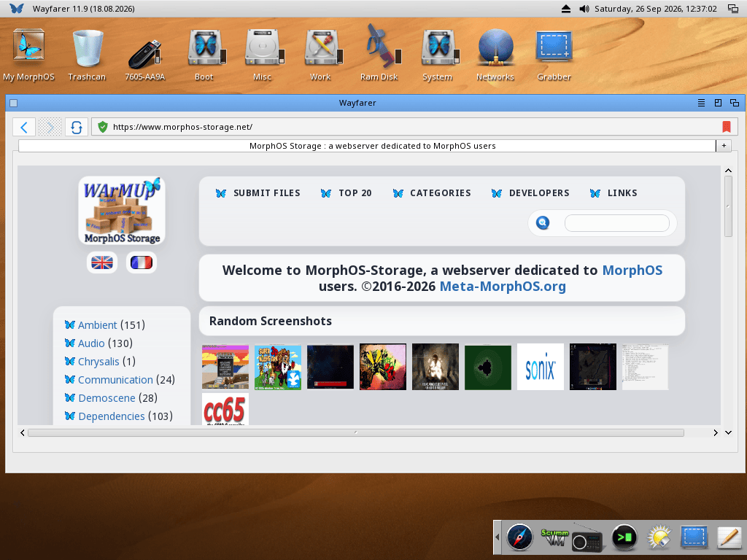Click the red bookmark icon in the address bar
This screenshot has height=560, width=747.
point(726,127)
